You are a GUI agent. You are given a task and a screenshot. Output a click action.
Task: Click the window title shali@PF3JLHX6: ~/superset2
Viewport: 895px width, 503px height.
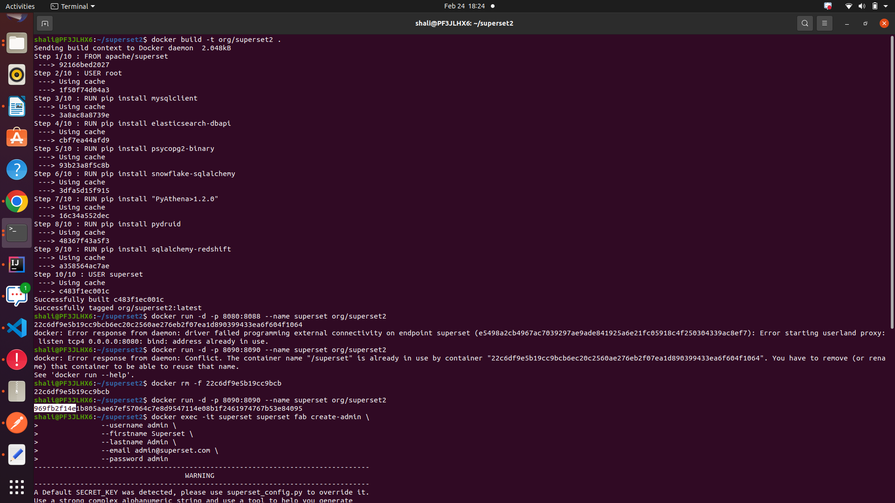[x=464, y=23]
